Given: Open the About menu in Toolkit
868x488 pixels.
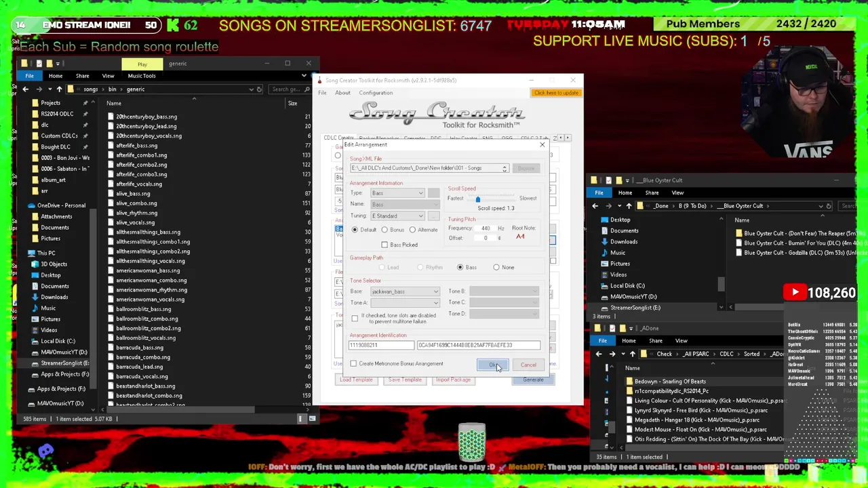Looking at the screenshot, I should point(342,93).
